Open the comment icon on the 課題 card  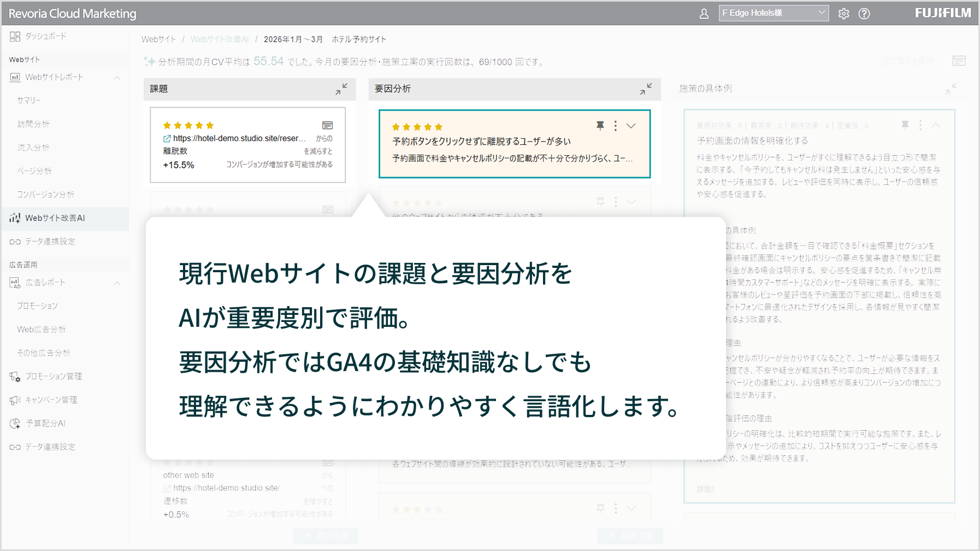tap(328, 125)
